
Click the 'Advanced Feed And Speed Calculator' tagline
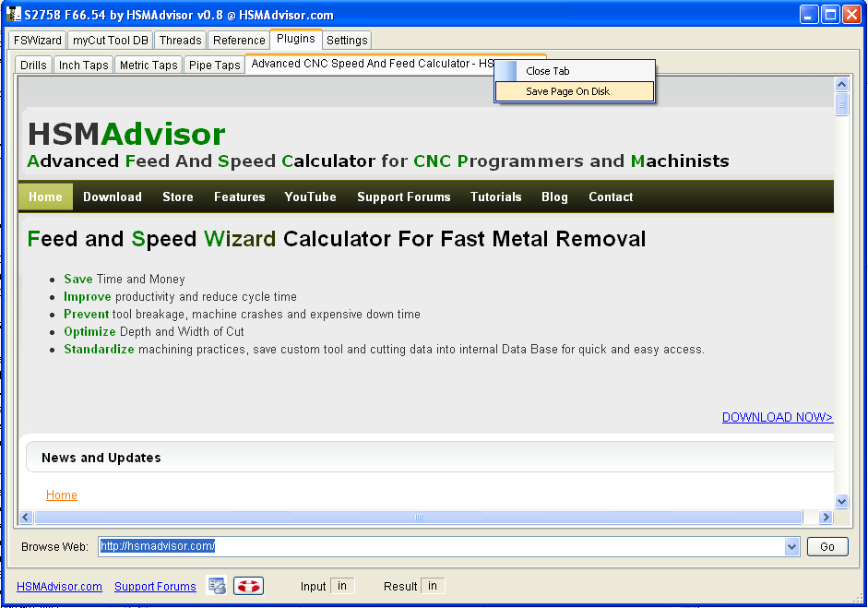[378, 161]
